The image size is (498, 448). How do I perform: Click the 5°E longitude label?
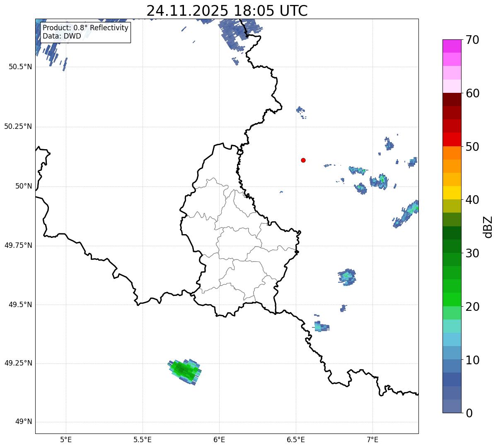click(x=66, y=439)
